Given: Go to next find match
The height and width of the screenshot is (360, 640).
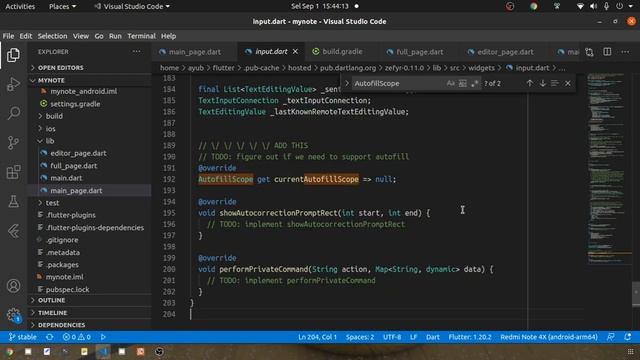Looking at the screenshot, I should (542, 83).
